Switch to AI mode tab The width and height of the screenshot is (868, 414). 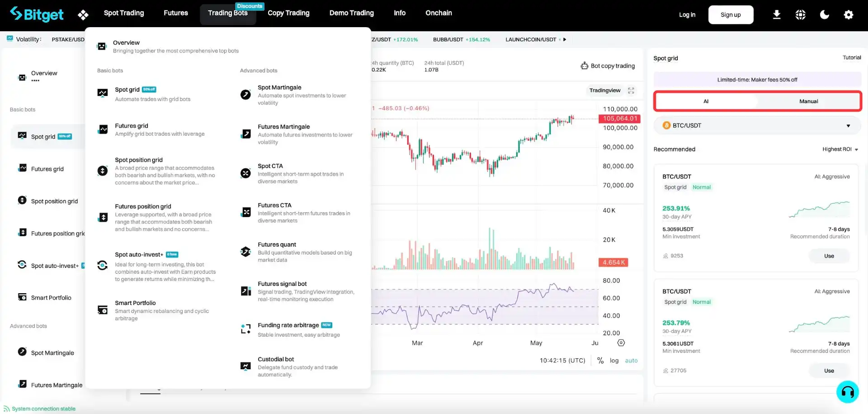[706, 101]
